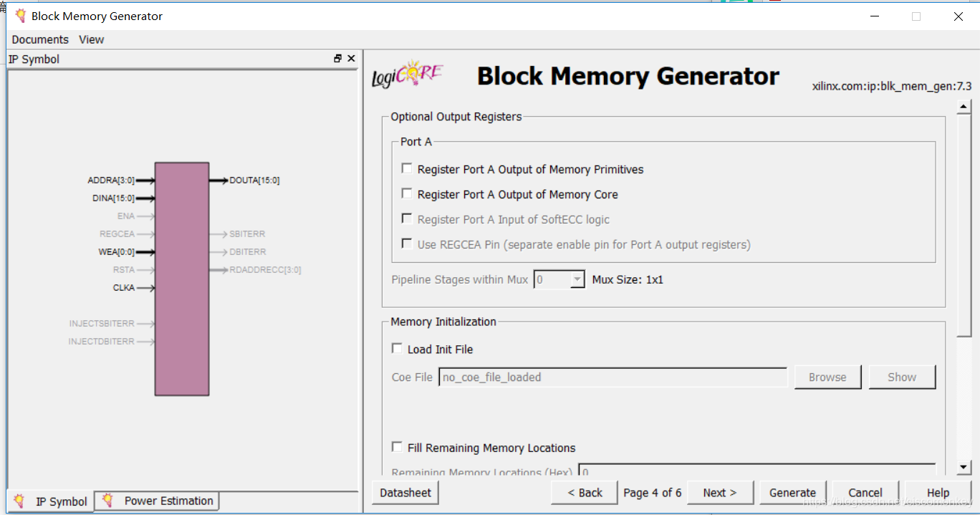Minimize the Block Memory Generator window
980x515 pixels.
coord(874,16)
